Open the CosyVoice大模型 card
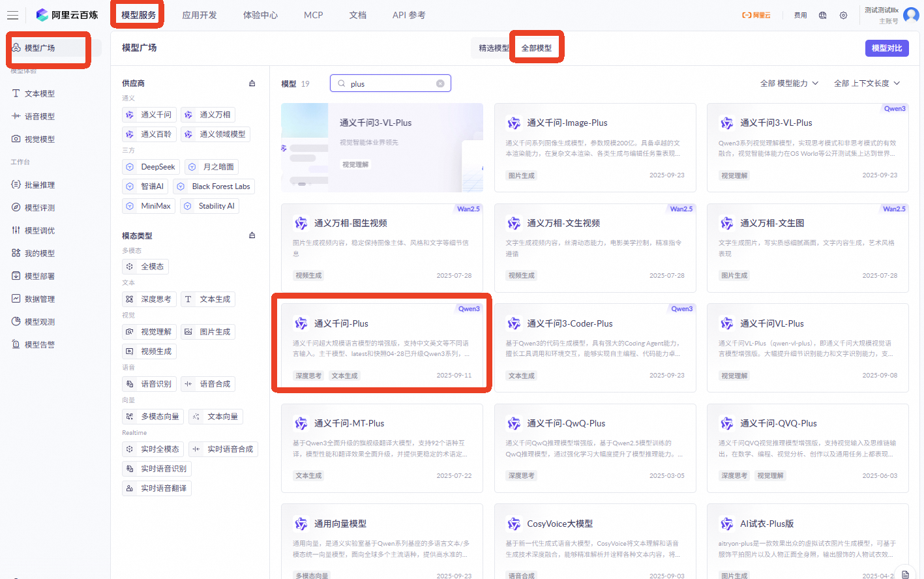The image size is (924, 579). (x=595, y=541)
